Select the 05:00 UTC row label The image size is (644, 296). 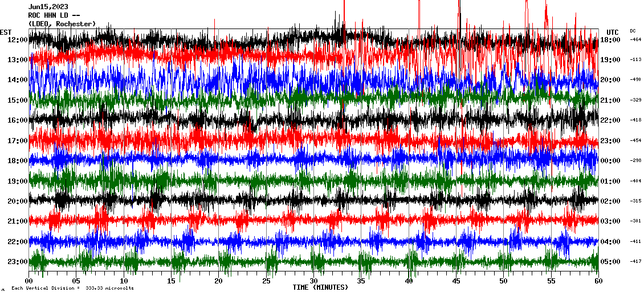click(x=610, y=262)
